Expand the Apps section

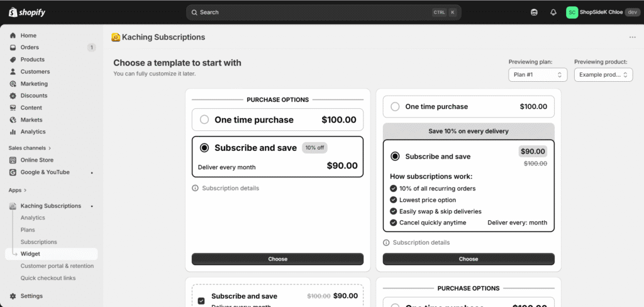[17, 190]
